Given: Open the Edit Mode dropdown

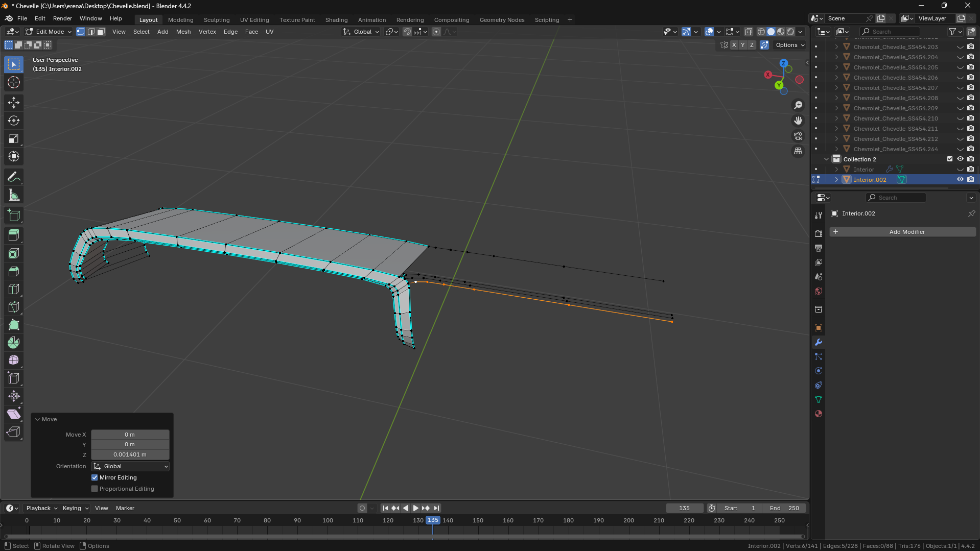Looking at the screenshot, I should pyautogui.click(x=49, y=32).
